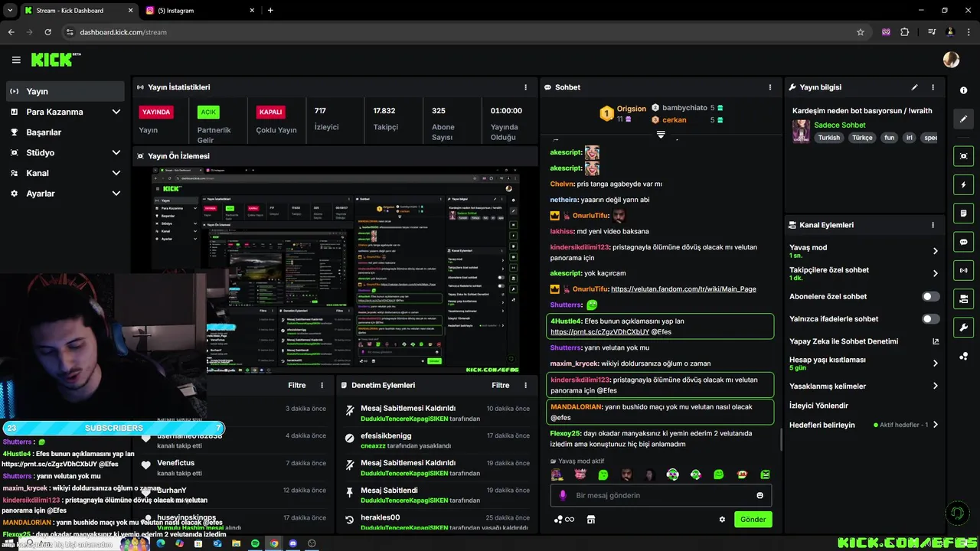Click the chat message input field
Image resolution: width=980 pixels, height=551 pixels.
[x=661, y=495]
